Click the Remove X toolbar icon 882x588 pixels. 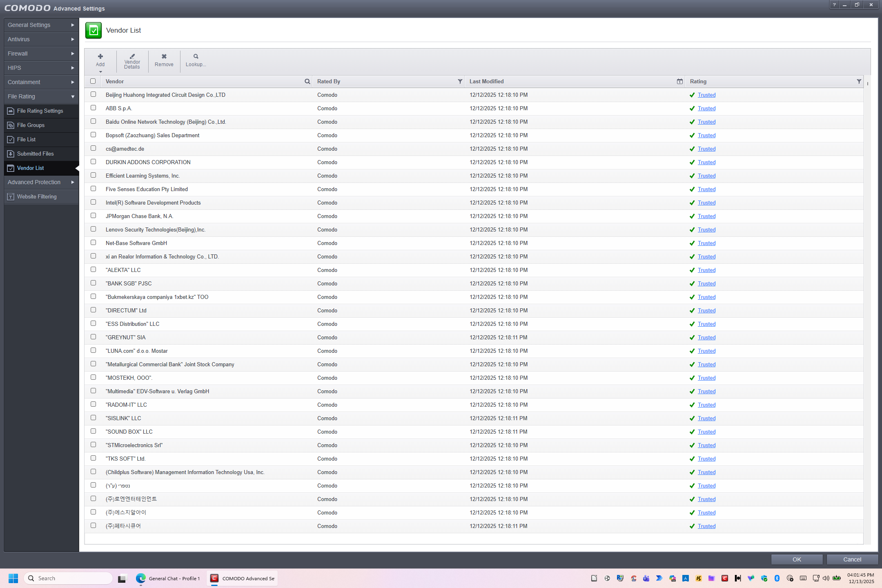click(x=164, y=57)
